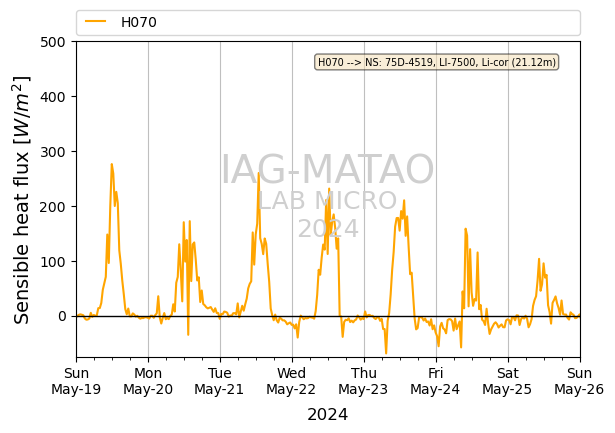
Task: Click the y-axis label 0
Action: [x=62, y=317]
